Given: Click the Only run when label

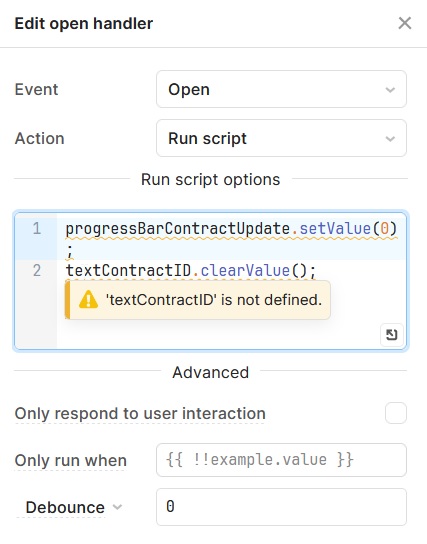Looking at the screenshot, I should coord(71,461).
